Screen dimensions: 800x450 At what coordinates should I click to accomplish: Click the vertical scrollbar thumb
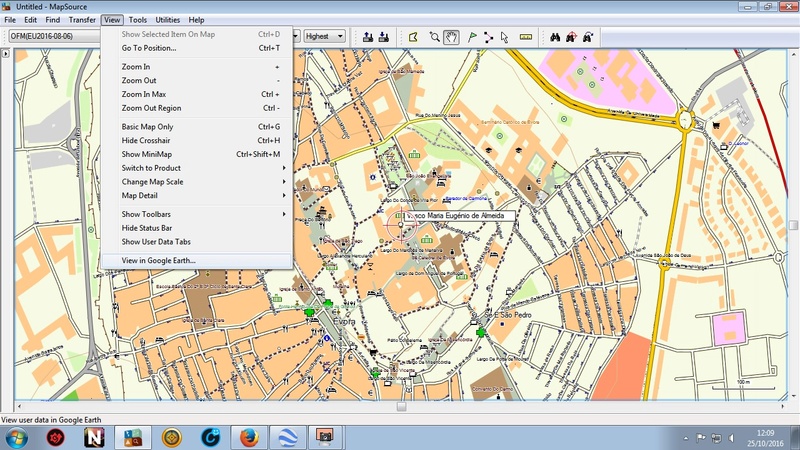(x=793, y=225)
